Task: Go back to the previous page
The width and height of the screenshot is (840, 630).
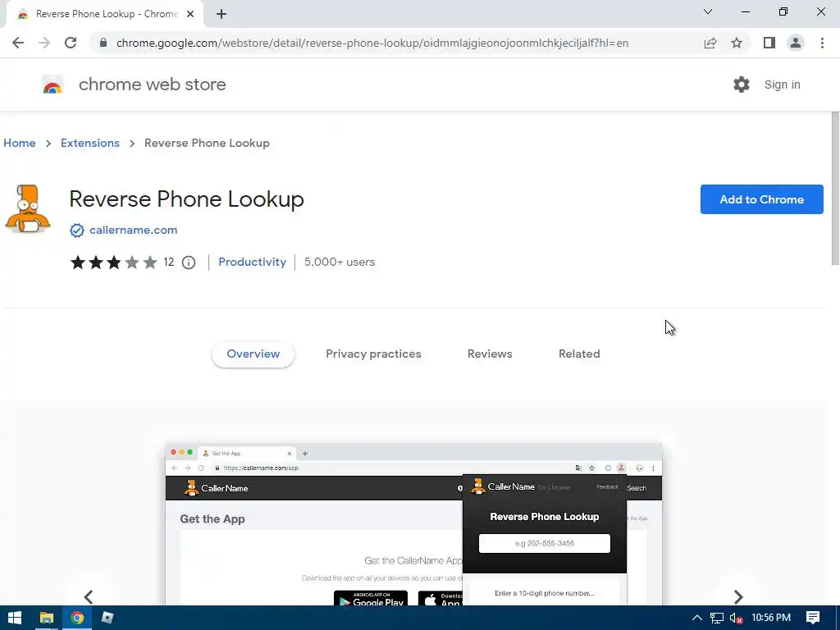Action: pos(18,43)
